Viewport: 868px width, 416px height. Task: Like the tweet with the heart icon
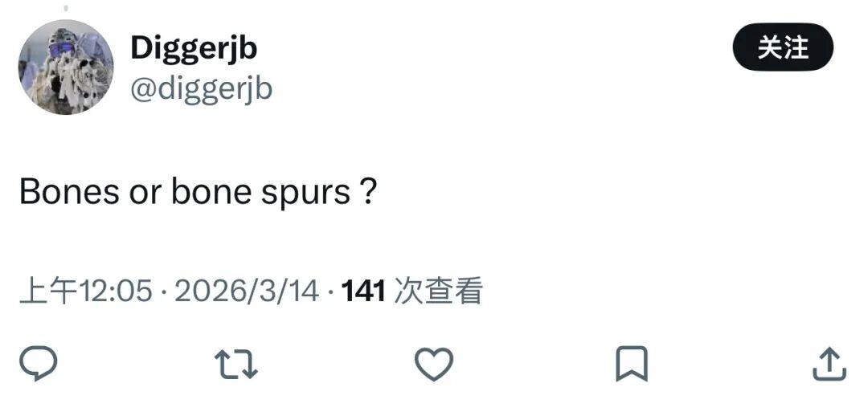click(434, 366)
